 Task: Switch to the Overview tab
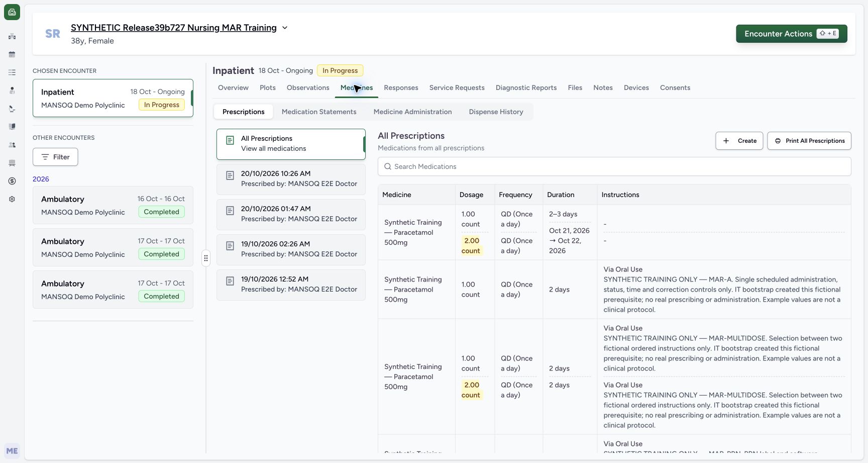[x=233, y=87]
